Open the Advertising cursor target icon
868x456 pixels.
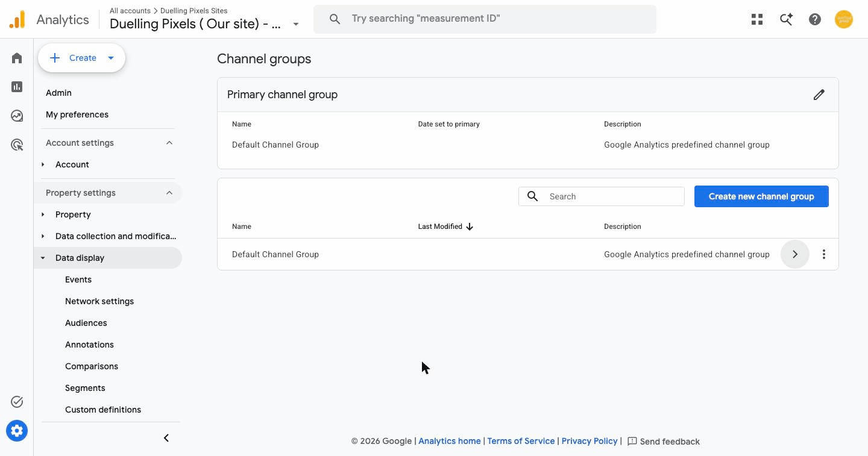coord(17,145)
